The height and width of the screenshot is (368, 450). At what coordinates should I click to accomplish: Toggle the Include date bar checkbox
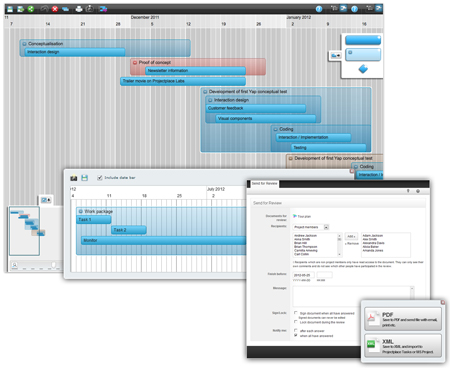point(100,178)
